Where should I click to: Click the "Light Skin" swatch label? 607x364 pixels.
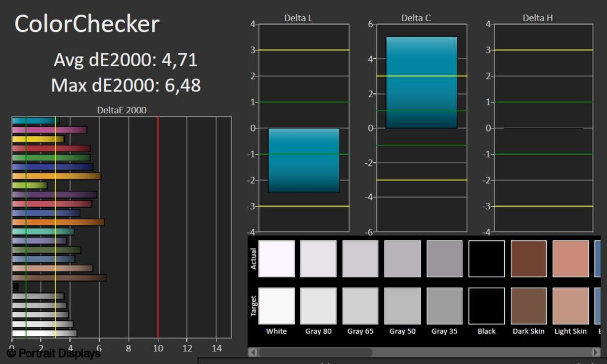pyautogui.click(x=571, y=331)
